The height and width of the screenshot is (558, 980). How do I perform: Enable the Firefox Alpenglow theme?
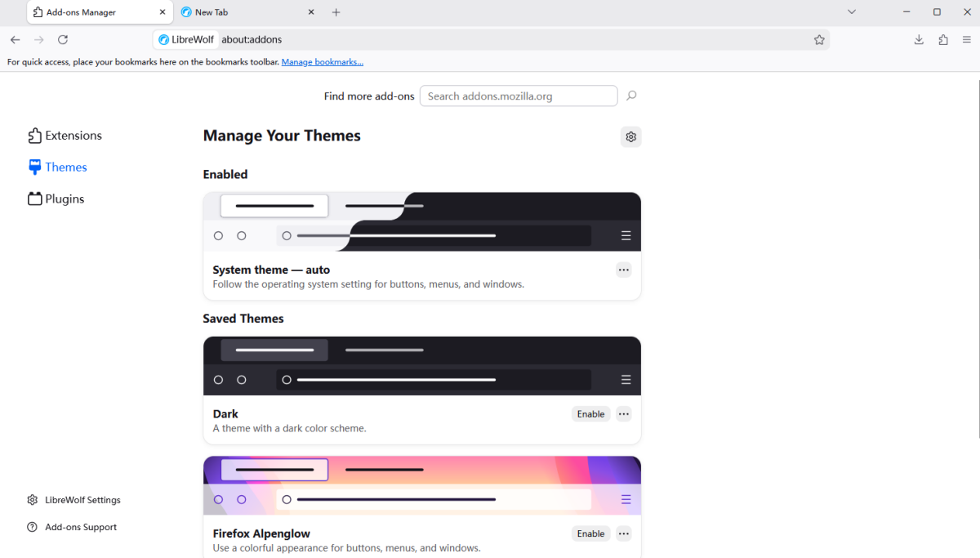[x=590, y=533]
